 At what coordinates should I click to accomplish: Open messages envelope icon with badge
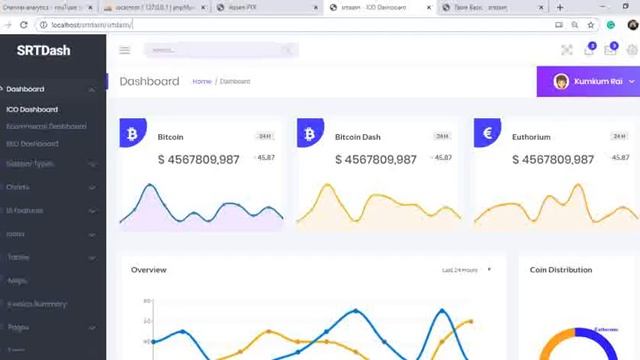(x=611, y=49)
